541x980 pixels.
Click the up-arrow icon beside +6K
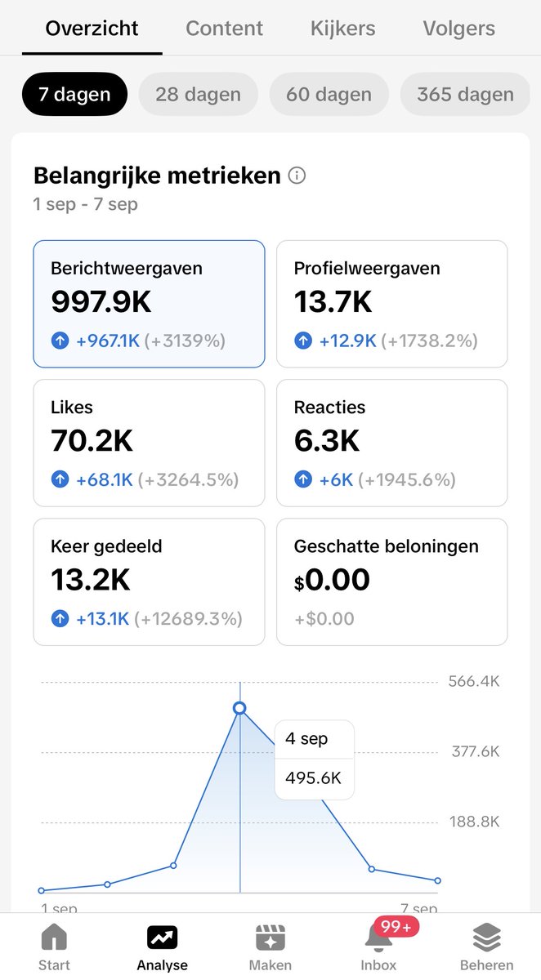coord(303,479)
